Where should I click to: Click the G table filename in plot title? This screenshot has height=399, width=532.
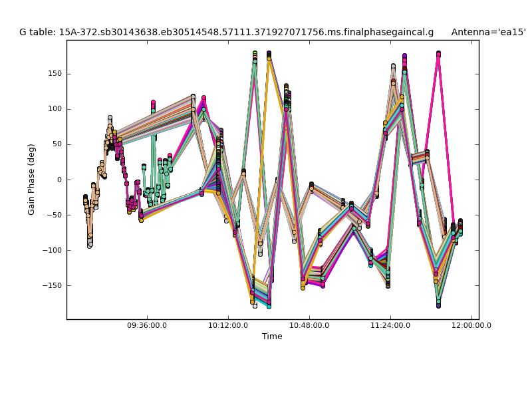pos(226,32)
